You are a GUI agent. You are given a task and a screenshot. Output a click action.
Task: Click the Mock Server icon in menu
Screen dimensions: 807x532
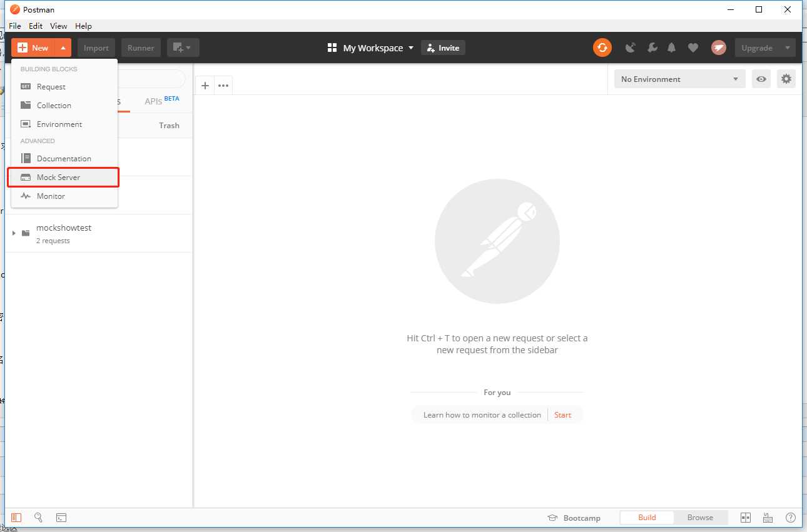click(26, 177)
